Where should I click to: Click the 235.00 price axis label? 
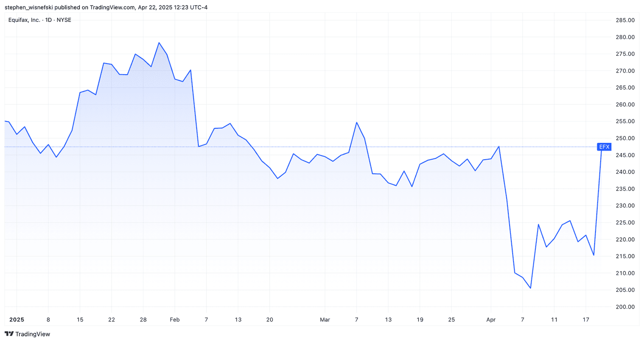click(624, 189)
